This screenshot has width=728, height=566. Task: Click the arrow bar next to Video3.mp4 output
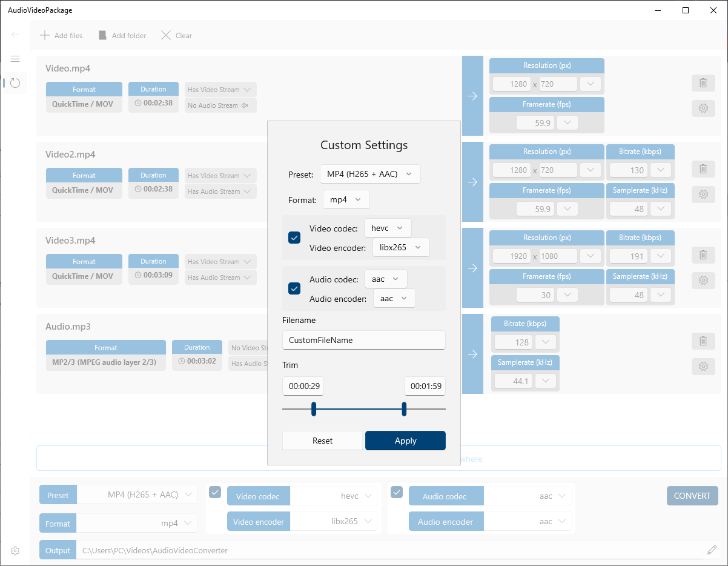click(x=472, y=268)
